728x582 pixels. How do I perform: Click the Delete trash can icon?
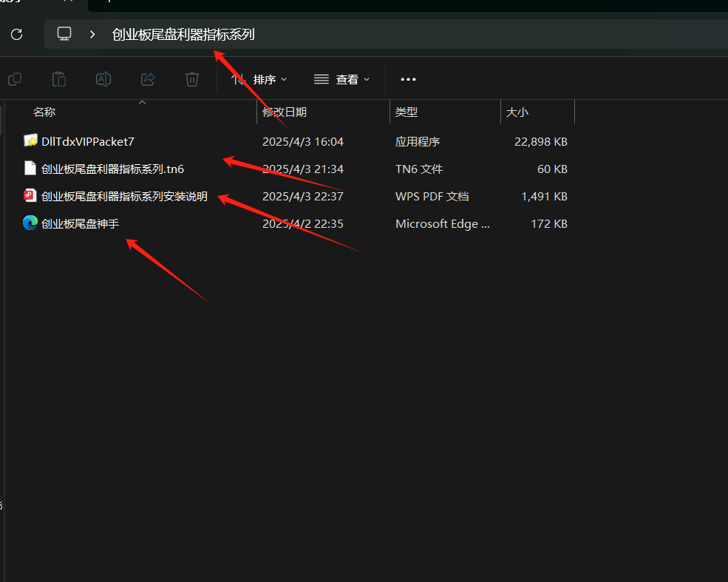coord(192,79)
